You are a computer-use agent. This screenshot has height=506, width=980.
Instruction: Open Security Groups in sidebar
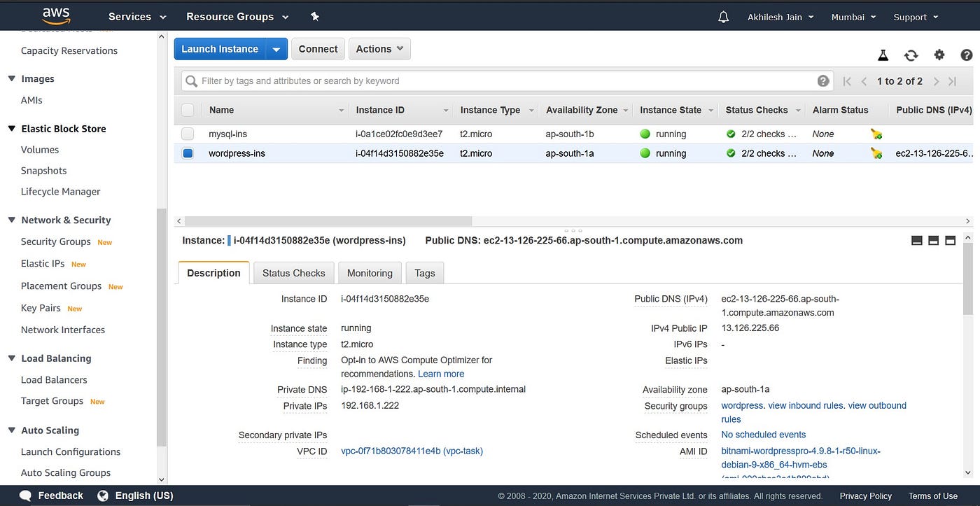point(56,241)
